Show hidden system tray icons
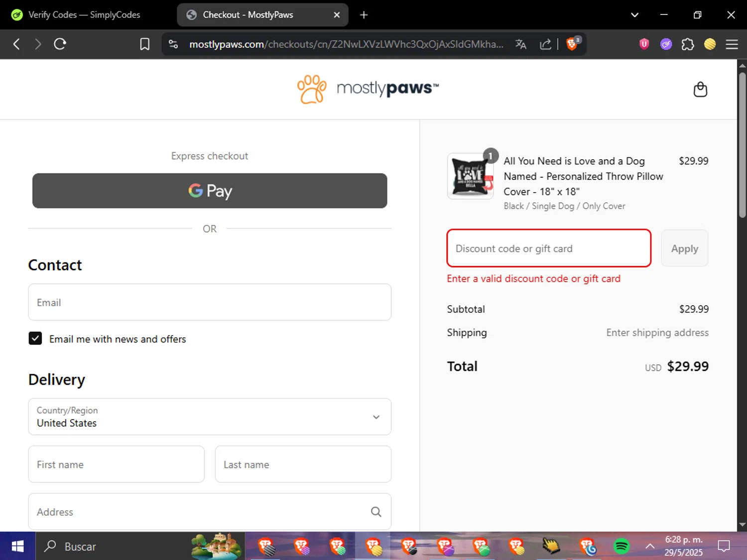 (650, 546)
